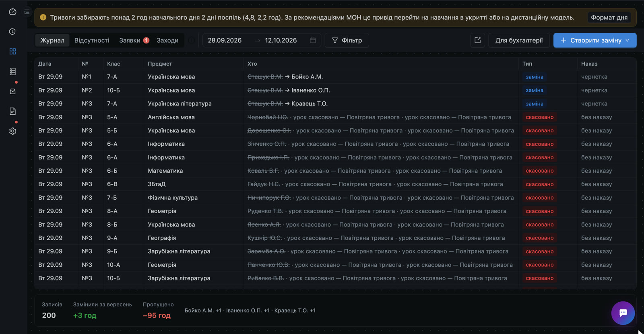Click скасовано tag in Англійська мова row

[x=539, y=117]
